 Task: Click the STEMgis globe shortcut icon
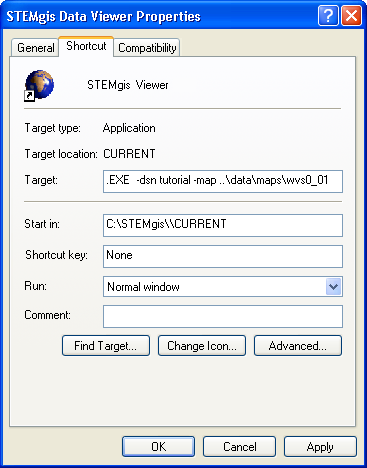(39, 85)
